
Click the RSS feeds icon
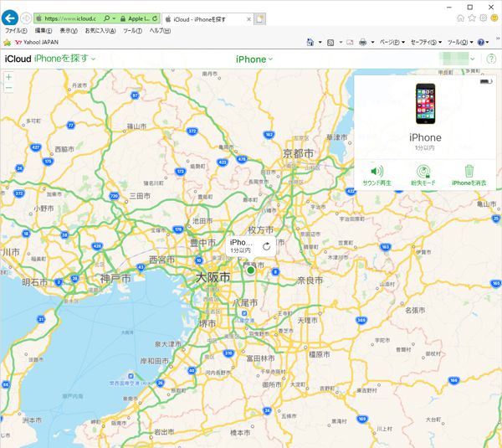pos(330,43)
